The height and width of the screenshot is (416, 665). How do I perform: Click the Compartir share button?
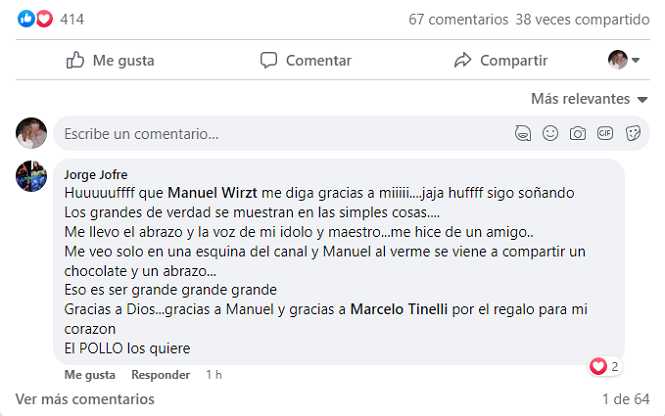(500, 60)
